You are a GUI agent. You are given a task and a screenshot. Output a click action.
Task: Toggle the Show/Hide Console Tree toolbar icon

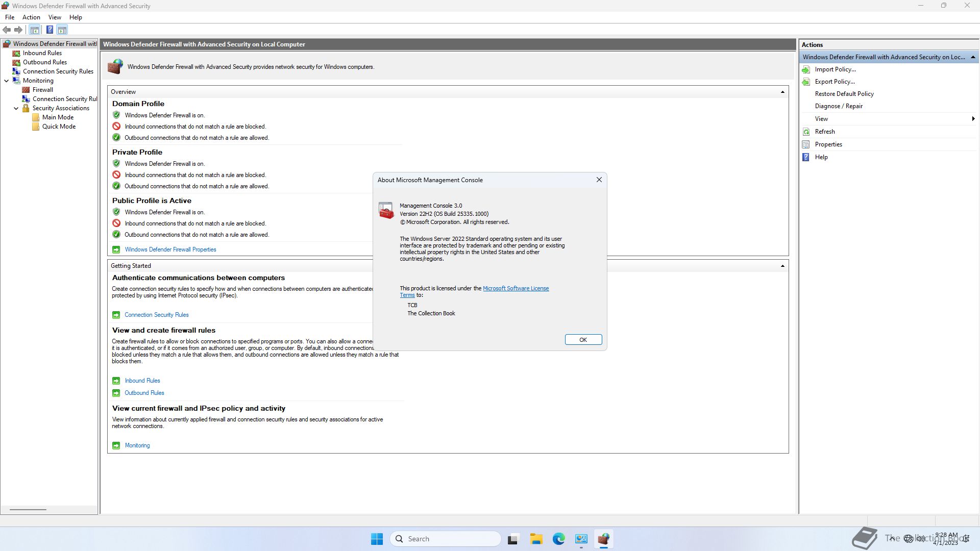pyautogui.click(x=35, y=30)
